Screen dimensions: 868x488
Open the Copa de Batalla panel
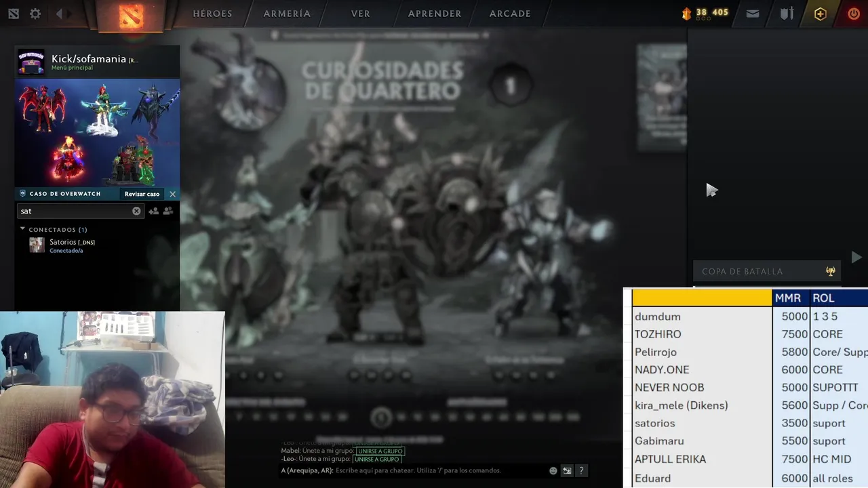tap(767, 271)
